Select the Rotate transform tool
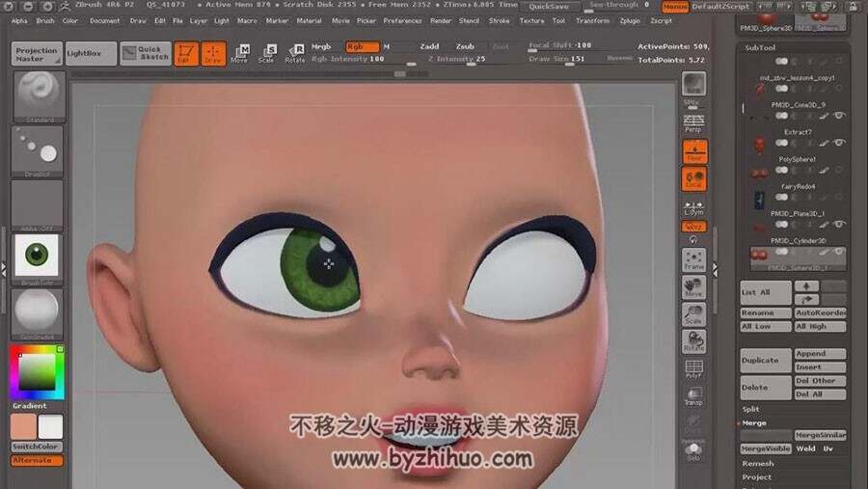This screenshot has width=868, height=489. click(x=294, y=54)
